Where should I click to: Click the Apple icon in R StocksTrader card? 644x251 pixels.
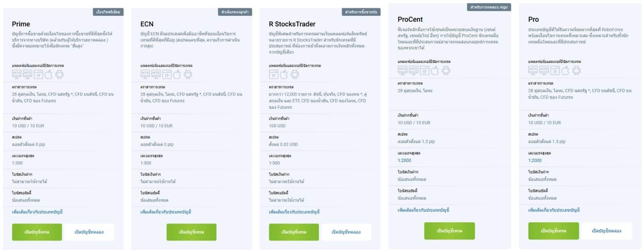(284, 74)
